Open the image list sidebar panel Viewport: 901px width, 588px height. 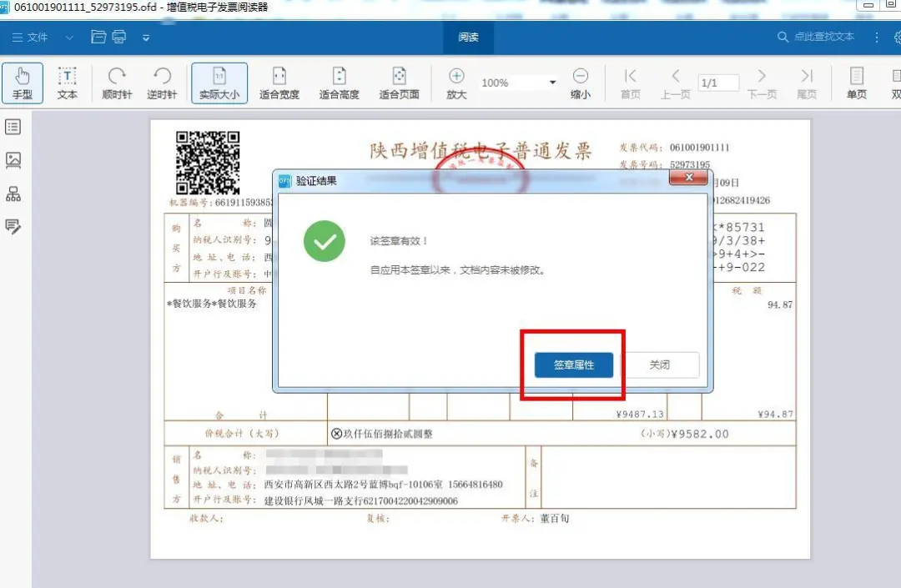(x=13, y=160)
